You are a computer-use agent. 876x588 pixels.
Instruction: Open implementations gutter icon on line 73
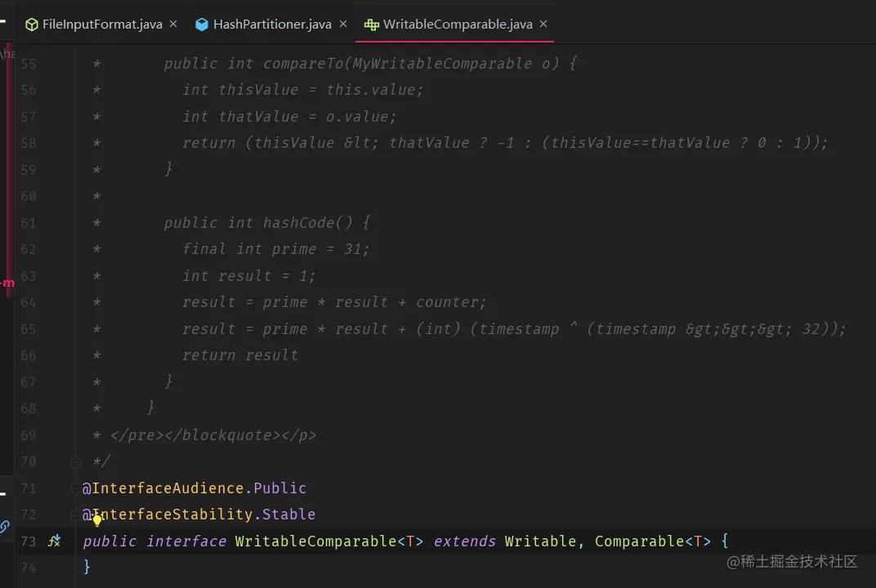[x=54, y=541]
